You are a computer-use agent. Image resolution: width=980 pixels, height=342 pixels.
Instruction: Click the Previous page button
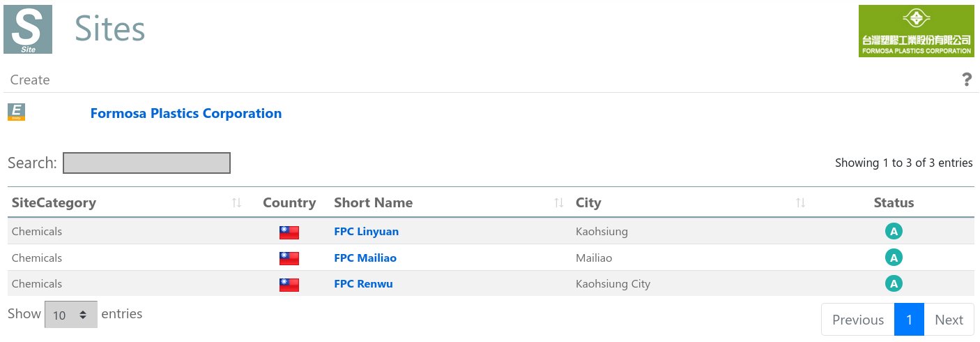pyautogui.click(x=857, y=320)
